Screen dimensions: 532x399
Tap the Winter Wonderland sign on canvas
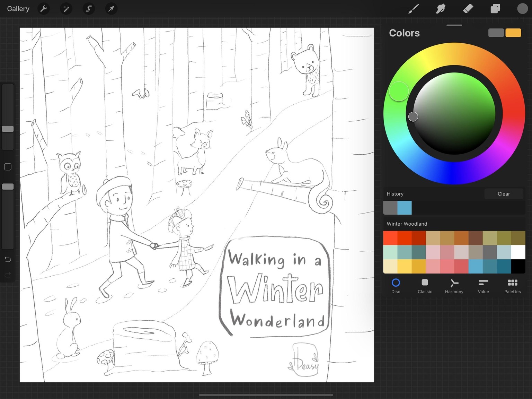(274, 287)
